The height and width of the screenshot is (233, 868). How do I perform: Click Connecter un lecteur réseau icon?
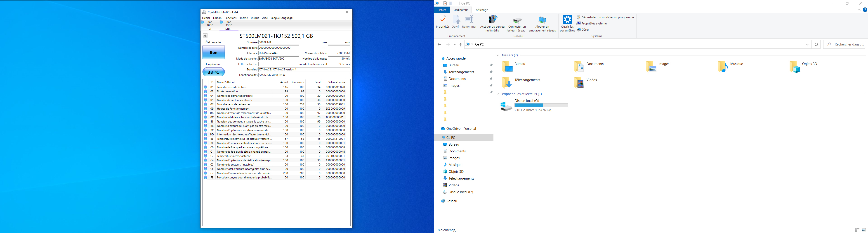pos(517,20)
